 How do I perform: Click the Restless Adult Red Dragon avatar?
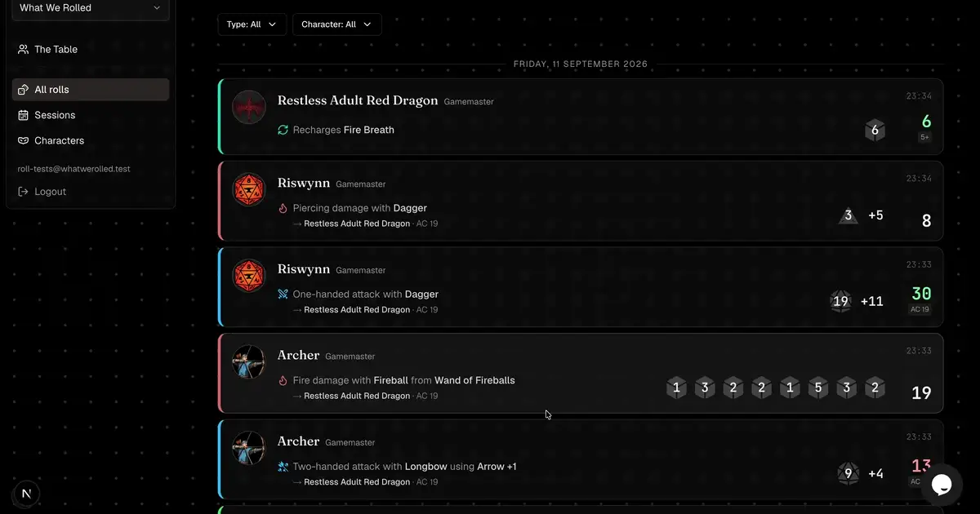(249, 107)
